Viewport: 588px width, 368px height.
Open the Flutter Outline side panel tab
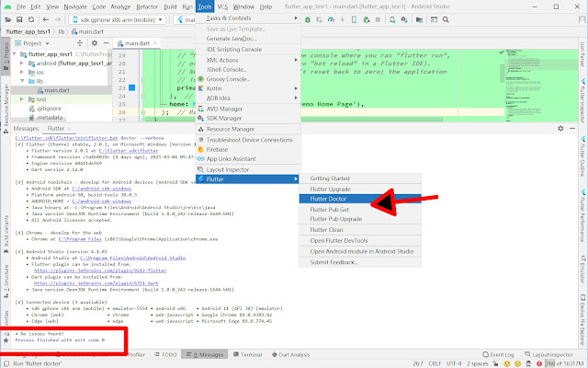point(582,155)
